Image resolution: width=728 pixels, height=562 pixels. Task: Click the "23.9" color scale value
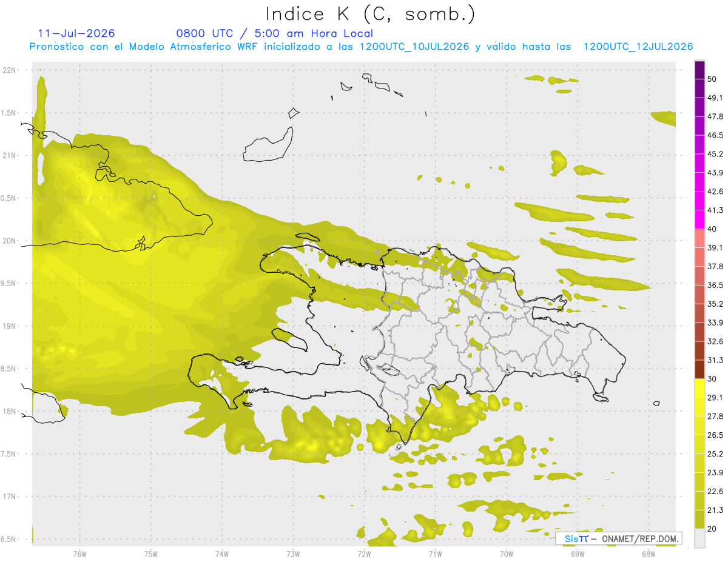[x=715, y=473]
